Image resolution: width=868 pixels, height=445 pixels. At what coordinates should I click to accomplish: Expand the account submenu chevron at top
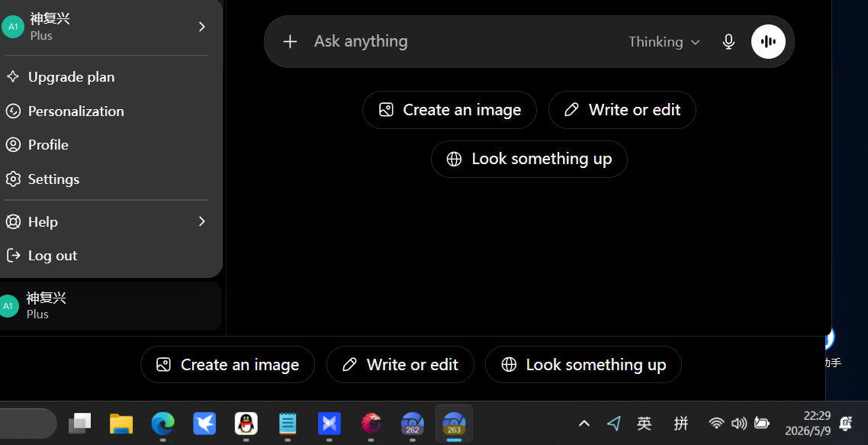click(201, 27)
